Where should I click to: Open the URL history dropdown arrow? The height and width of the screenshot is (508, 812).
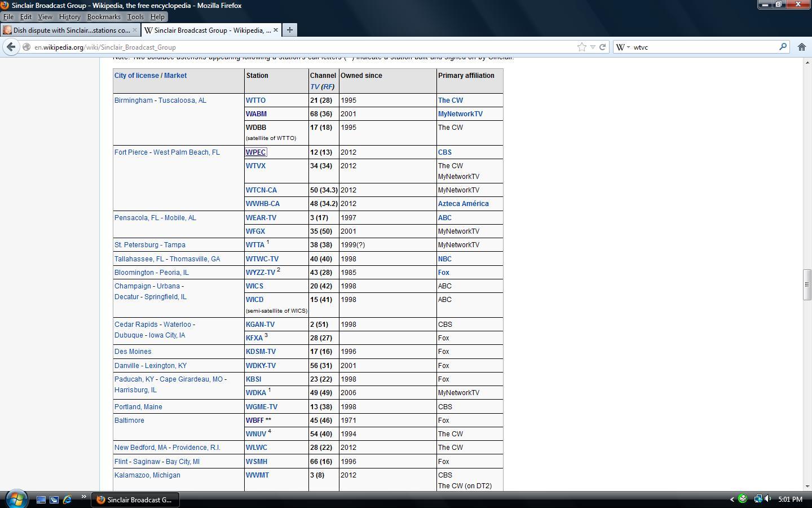[x=593, y=47]
